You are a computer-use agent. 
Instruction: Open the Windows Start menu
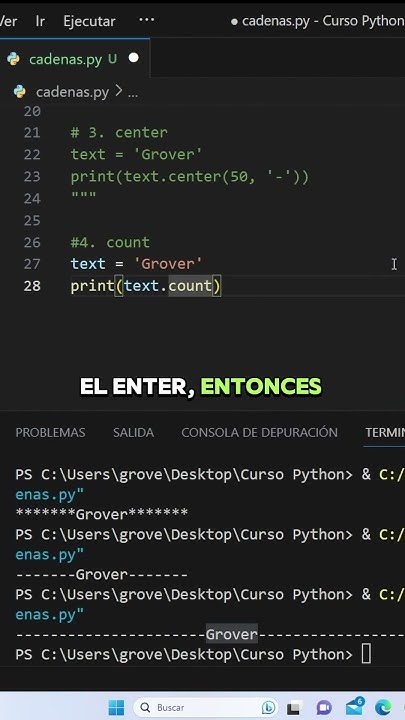coord(116,707)
